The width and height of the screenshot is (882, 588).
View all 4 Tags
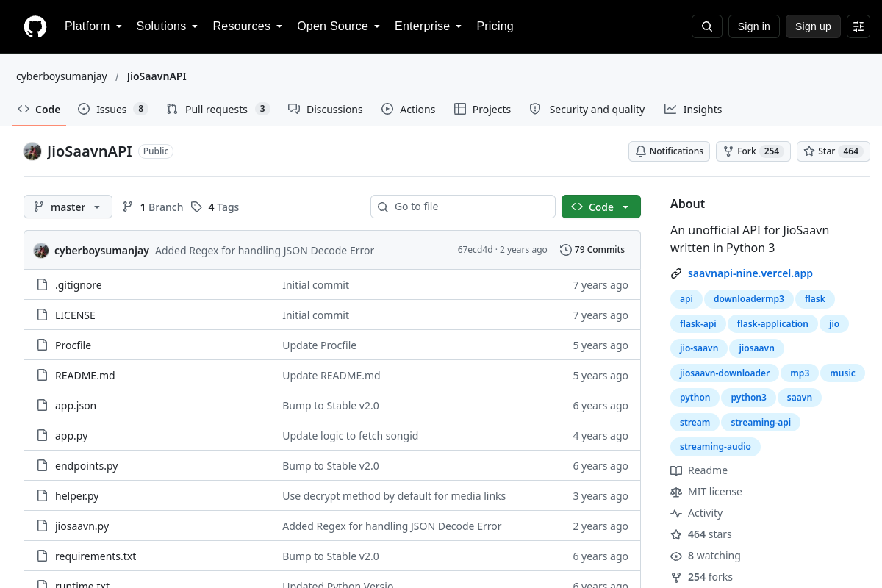pos(215,207)
